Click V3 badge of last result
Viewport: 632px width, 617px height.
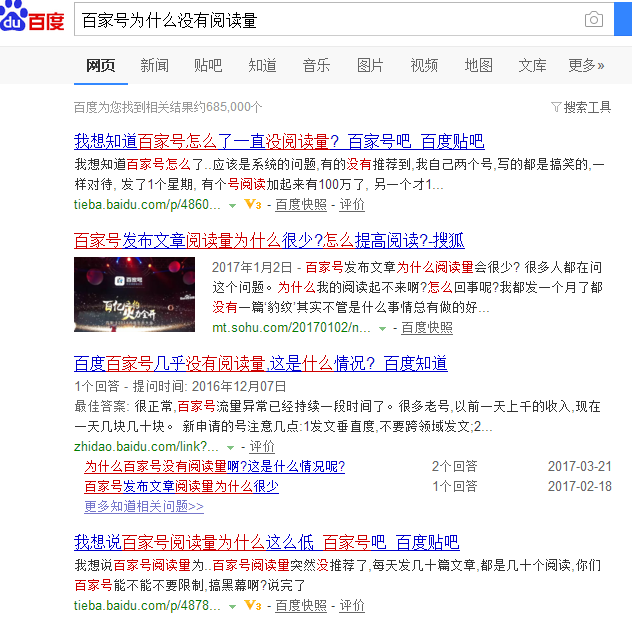(253, 605)
